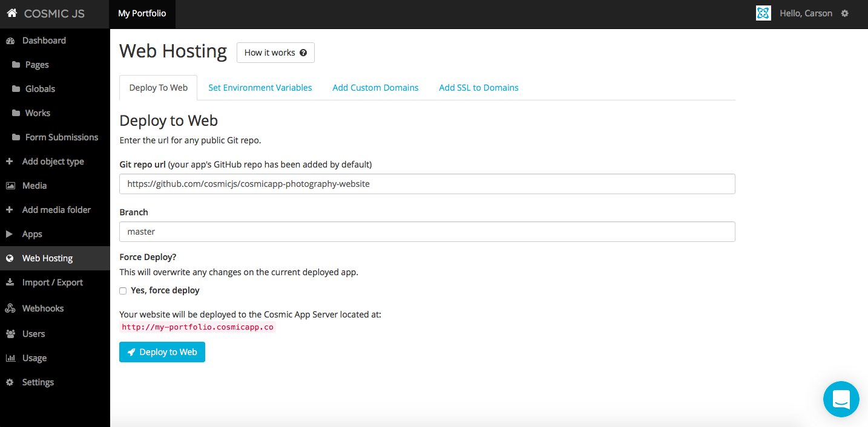Click Add object type plus item
The height and width of the screenshot is (427, 868).
52,161
